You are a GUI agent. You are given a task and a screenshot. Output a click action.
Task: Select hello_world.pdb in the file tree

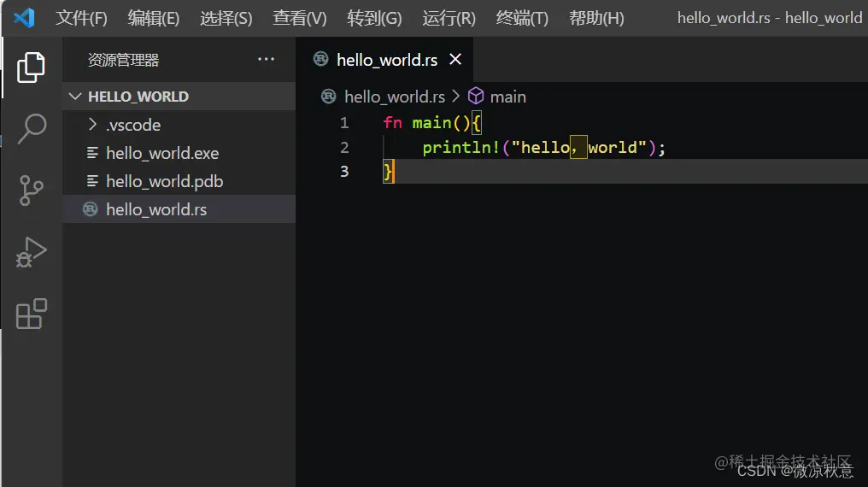tap(179, 181)
